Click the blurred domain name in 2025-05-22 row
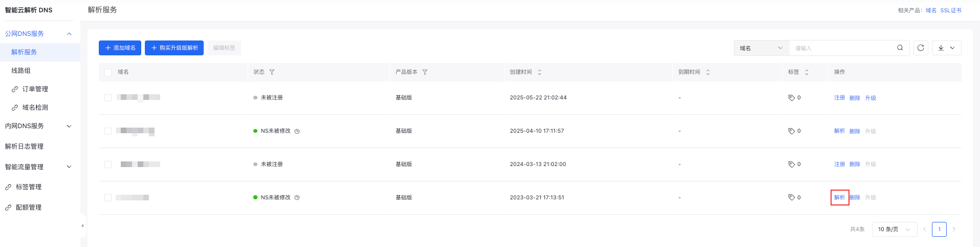The width and height of the screenshot is (980, 247). coord(139,97)
